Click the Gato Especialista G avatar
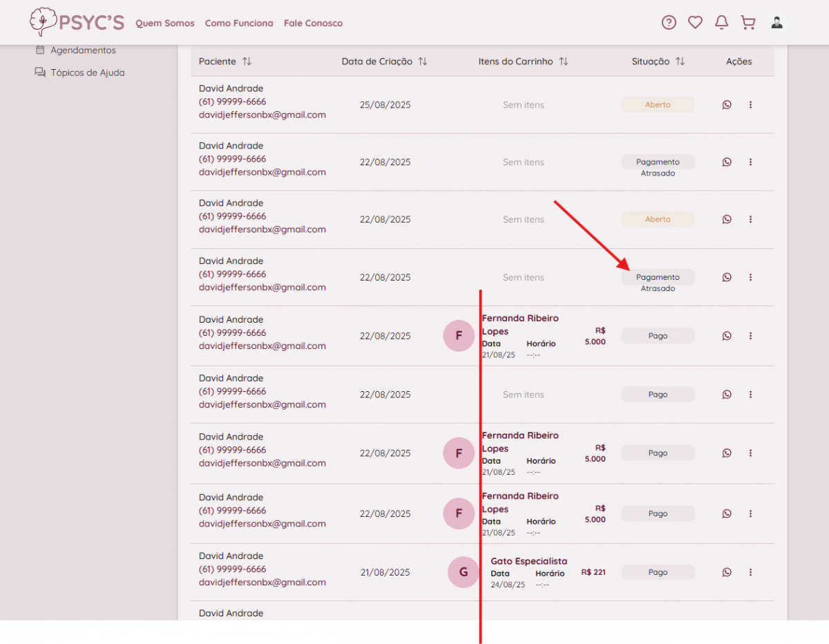The image size is (829, 644). click(x=464, y=572)
